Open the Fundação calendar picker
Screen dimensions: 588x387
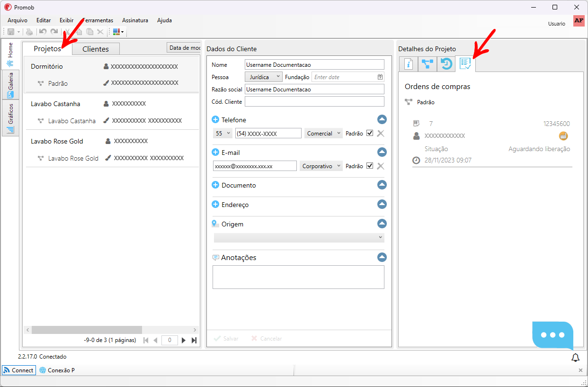coord(380,77)
